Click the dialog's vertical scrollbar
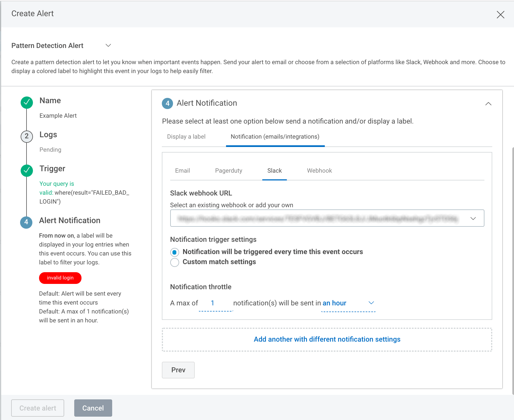The image size is (514, 420). [513, 271]
